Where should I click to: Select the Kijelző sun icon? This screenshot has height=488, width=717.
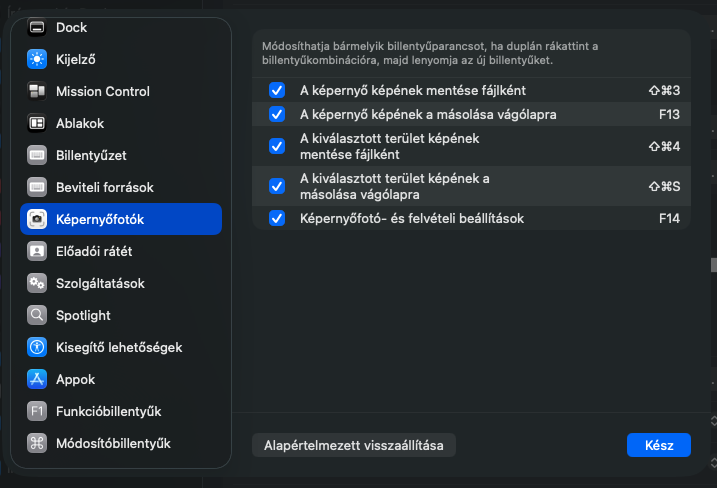click(37, 59)
